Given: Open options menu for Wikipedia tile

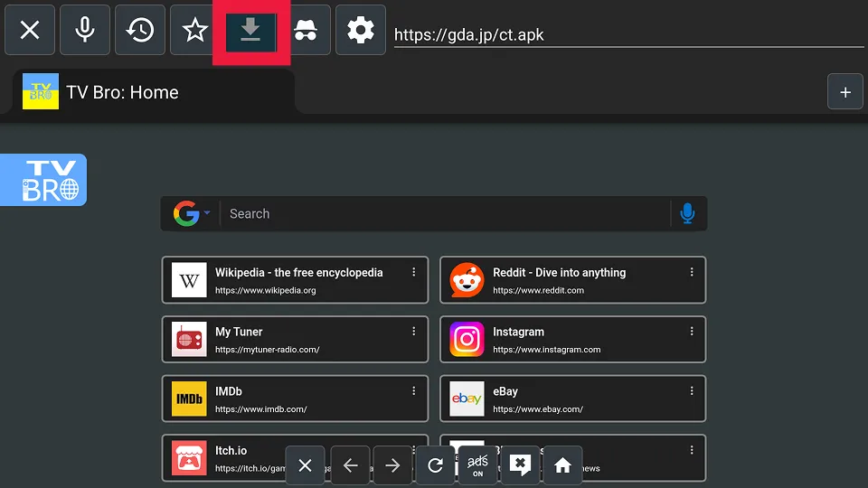Looking at the screenshot, I should 413,272.
